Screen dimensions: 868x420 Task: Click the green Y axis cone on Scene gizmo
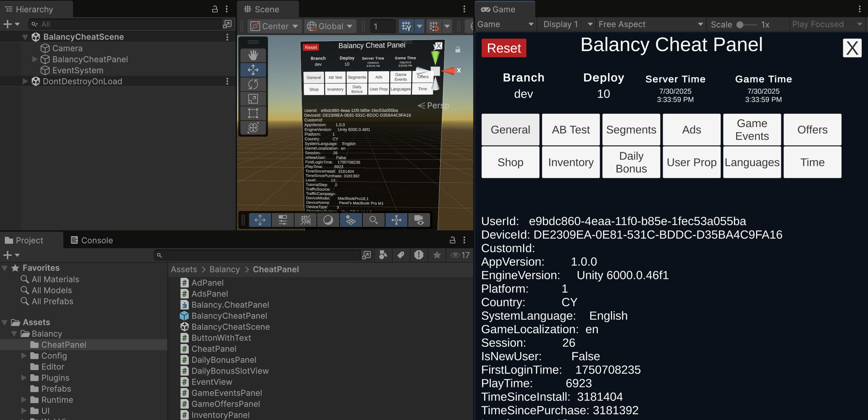pyautogui.click(x=435, y=57)
